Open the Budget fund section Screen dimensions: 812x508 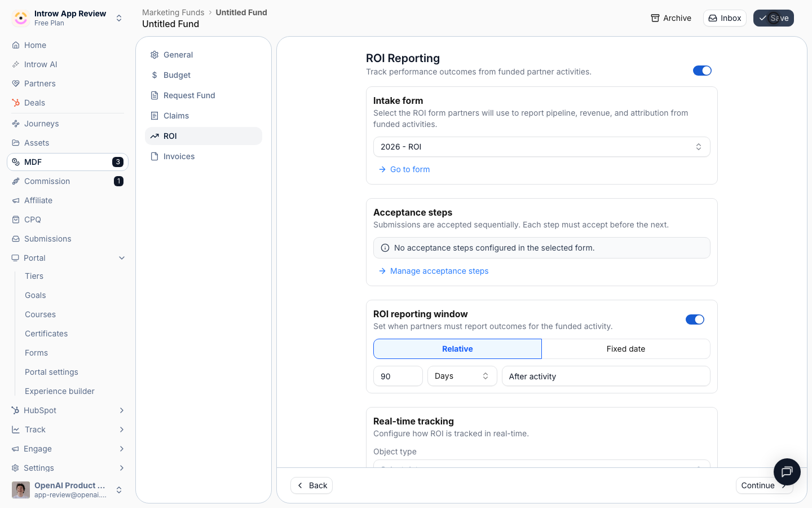pos(204,75)
